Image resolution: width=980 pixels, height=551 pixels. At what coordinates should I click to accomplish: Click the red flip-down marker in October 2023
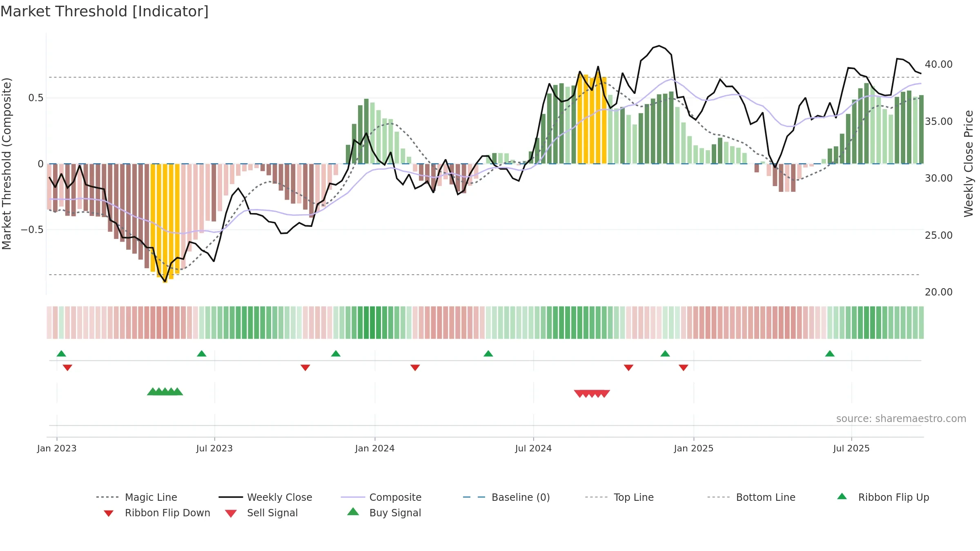pos(305,368)
